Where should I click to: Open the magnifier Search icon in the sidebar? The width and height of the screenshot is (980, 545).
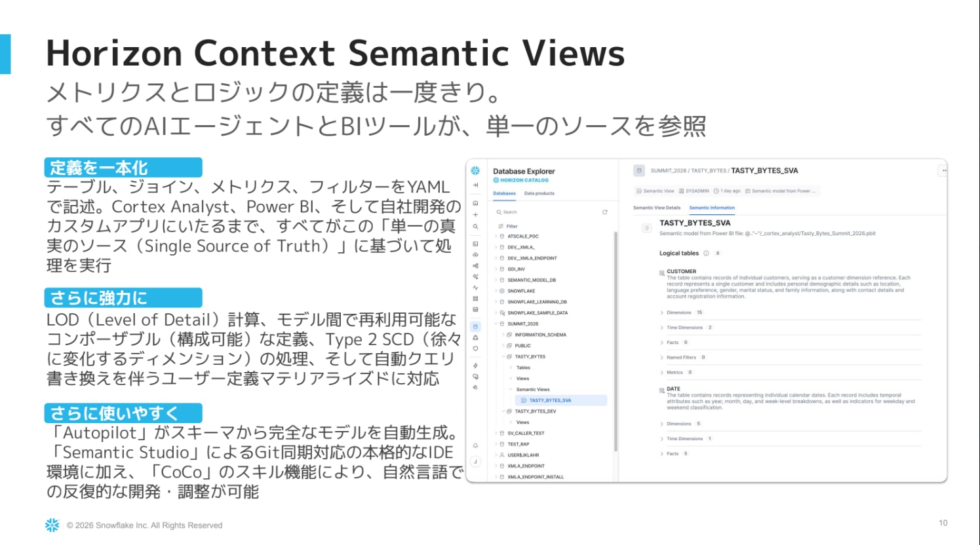tap(475, 227)
